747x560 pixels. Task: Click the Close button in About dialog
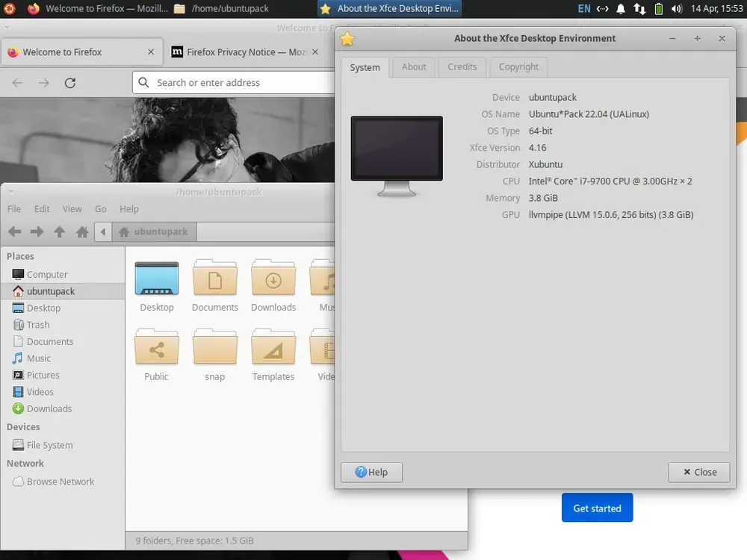[699, 473]
